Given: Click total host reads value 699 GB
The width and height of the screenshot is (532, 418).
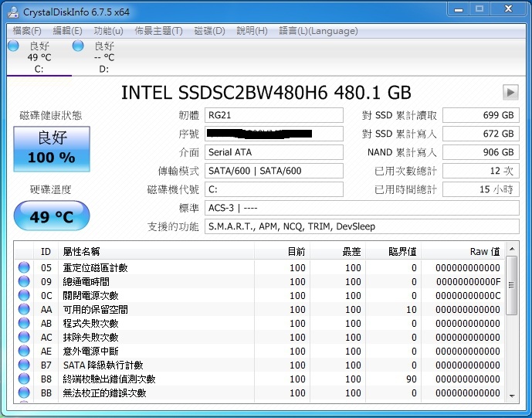Looking at the screenshot, I should pos(481,115).
